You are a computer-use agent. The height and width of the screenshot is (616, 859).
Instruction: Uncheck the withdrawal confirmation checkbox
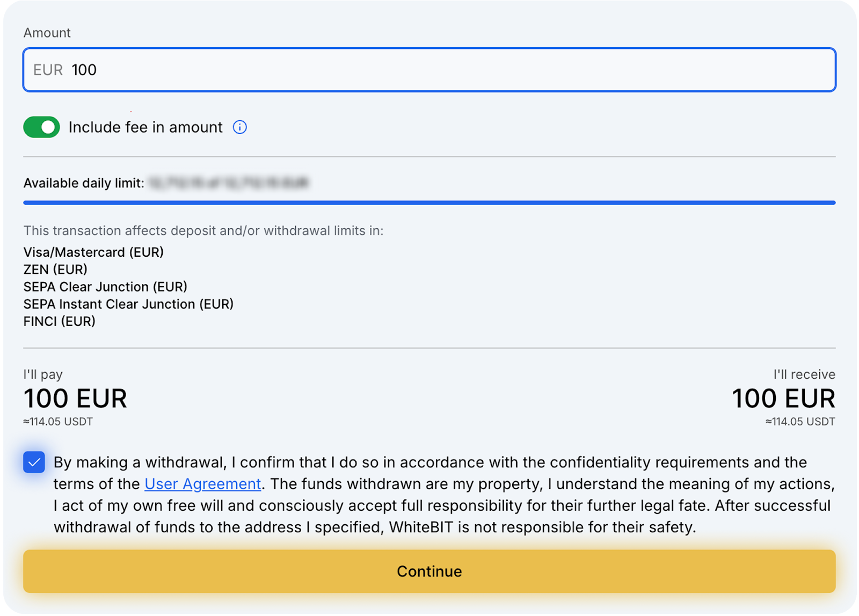[34, 462]
